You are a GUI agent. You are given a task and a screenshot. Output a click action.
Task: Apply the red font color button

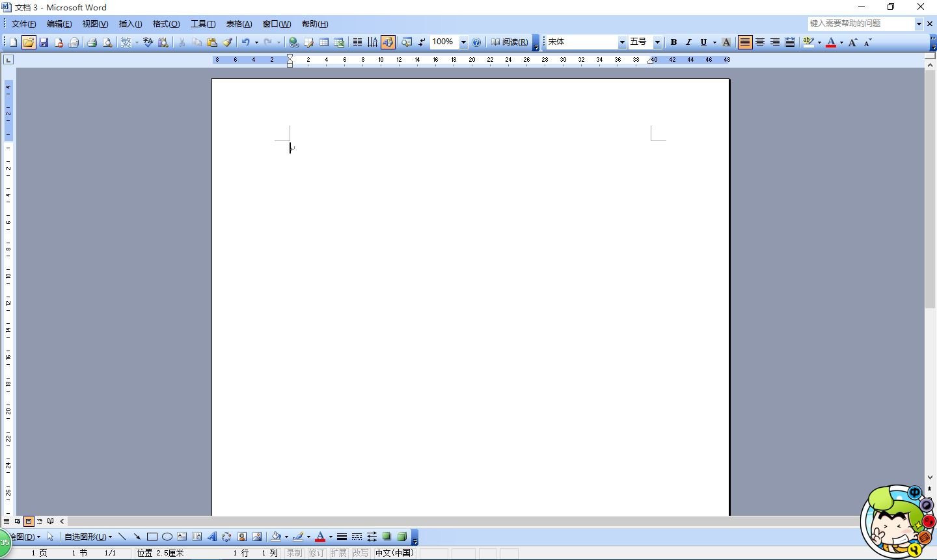point(831,42)
